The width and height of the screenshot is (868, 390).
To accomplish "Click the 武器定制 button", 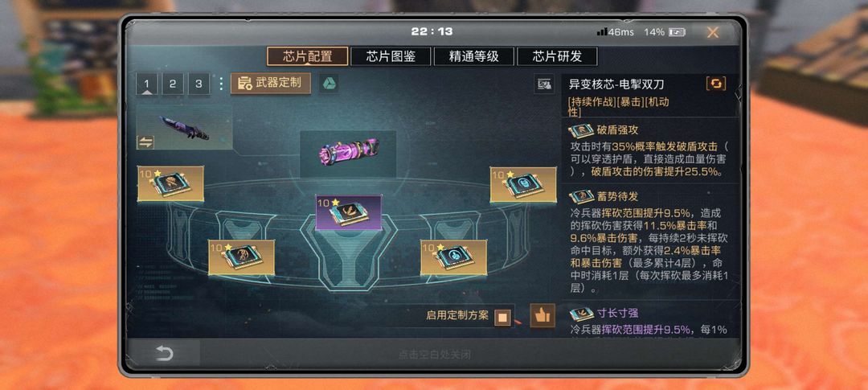I will [270, 84].
